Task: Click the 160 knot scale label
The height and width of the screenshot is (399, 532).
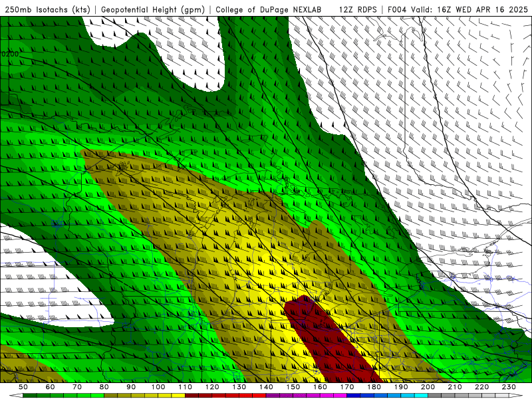Action: (320, 387)
